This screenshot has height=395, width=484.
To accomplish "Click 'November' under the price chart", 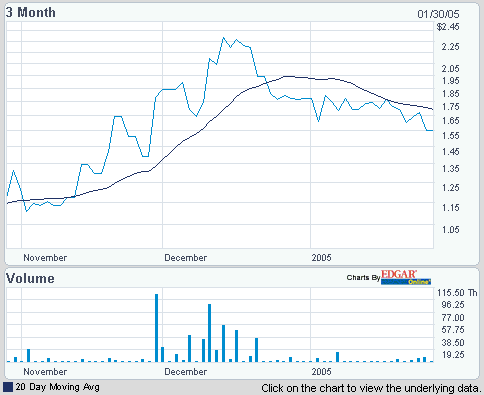I will pos(45,258).
